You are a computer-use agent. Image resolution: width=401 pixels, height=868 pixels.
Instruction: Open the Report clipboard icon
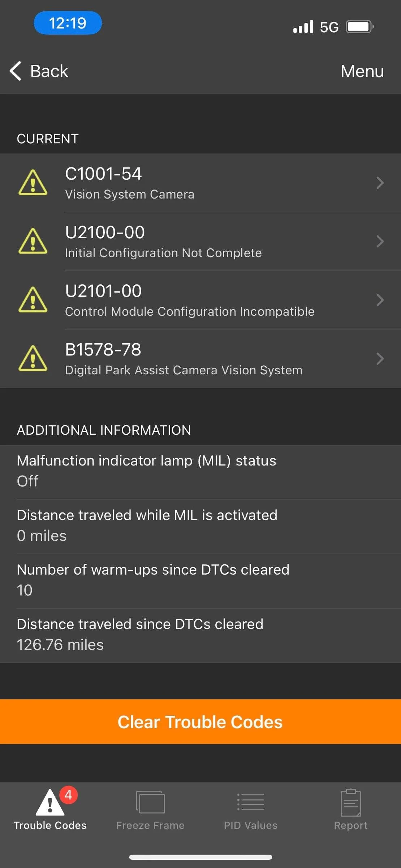pos(351,803)
